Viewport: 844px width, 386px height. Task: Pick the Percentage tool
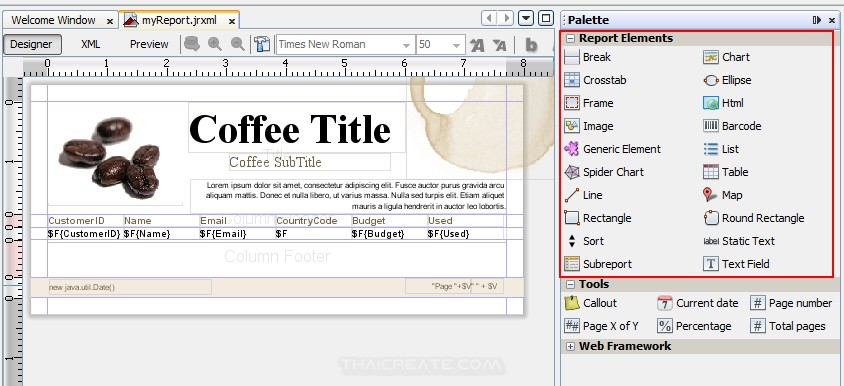point(694,326)
